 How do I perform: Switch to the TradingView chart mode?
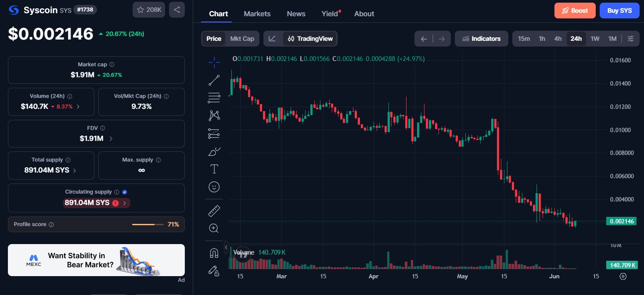point(310,39)
